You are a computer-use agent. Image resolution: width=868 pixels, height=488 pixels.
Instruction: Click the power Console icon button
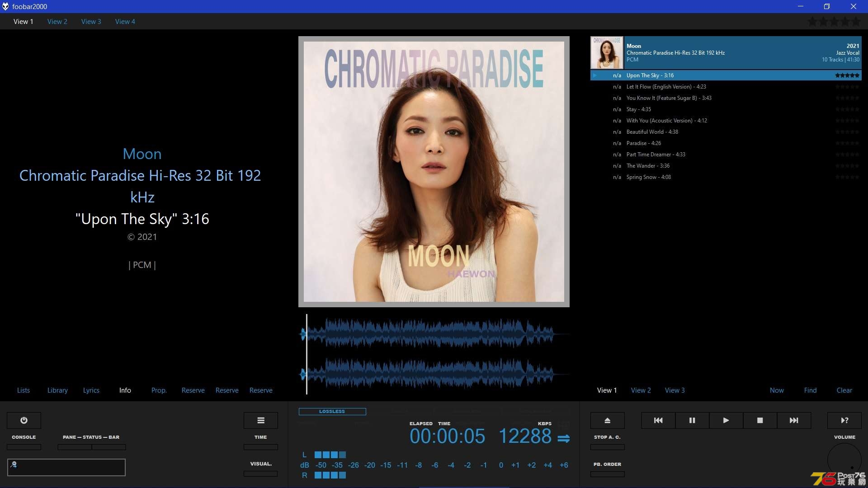tap(24, 420)
